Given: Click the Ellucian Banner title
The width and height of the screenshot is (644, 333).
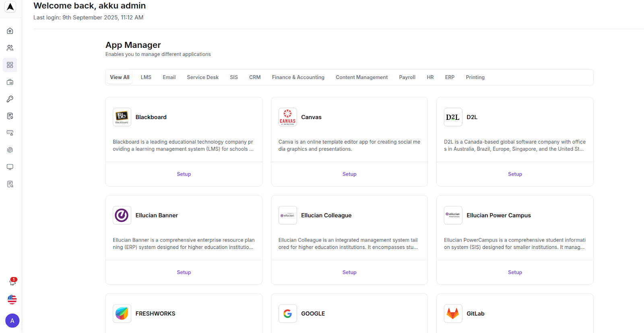Looking at the screenshot, I should coord(157,215).
